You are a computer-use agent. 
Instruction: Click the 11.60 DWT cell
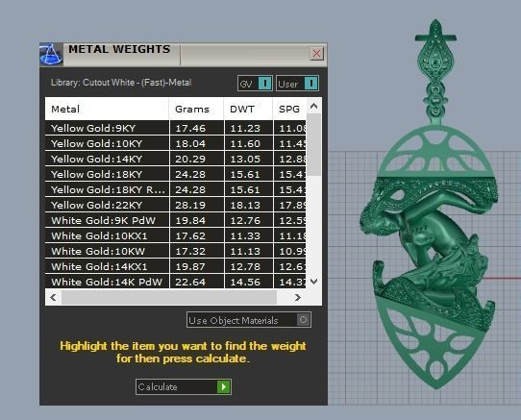[x=249, y=143]
